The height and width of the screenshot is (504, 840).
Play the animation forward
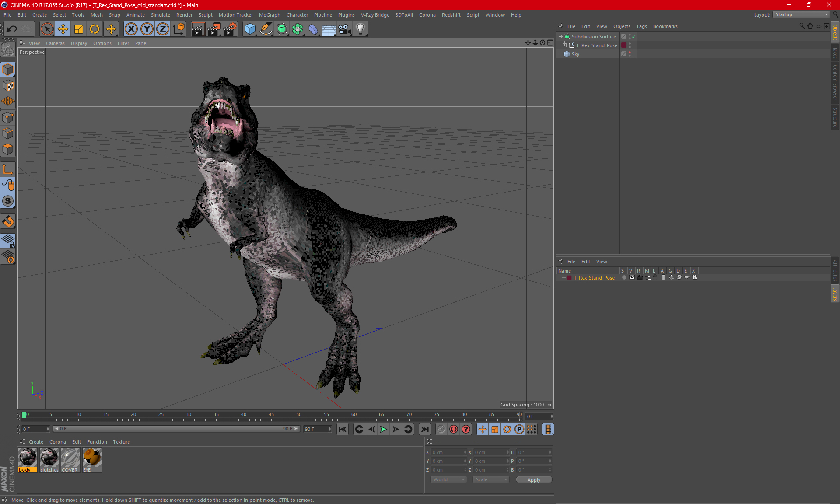click(383, 429)
